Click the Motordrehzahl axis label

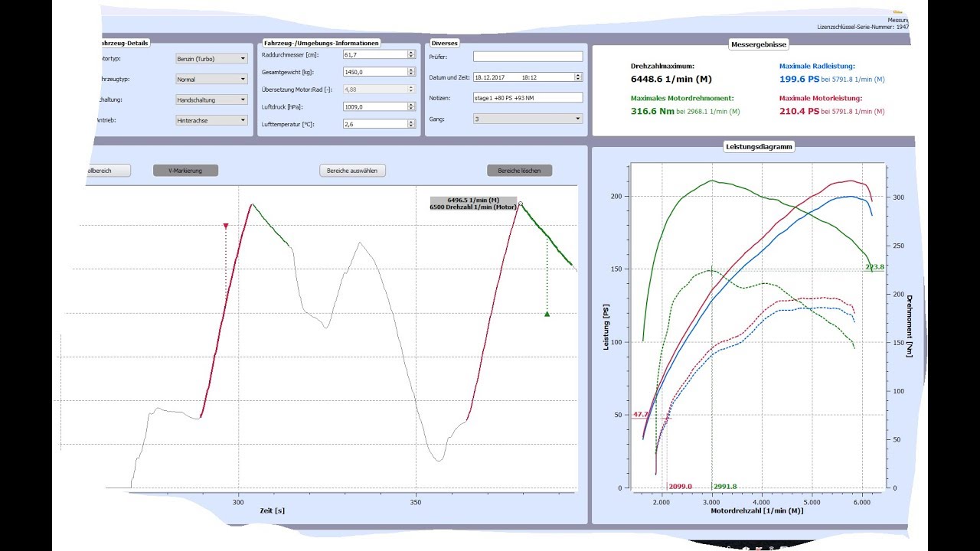click(757, 510)
